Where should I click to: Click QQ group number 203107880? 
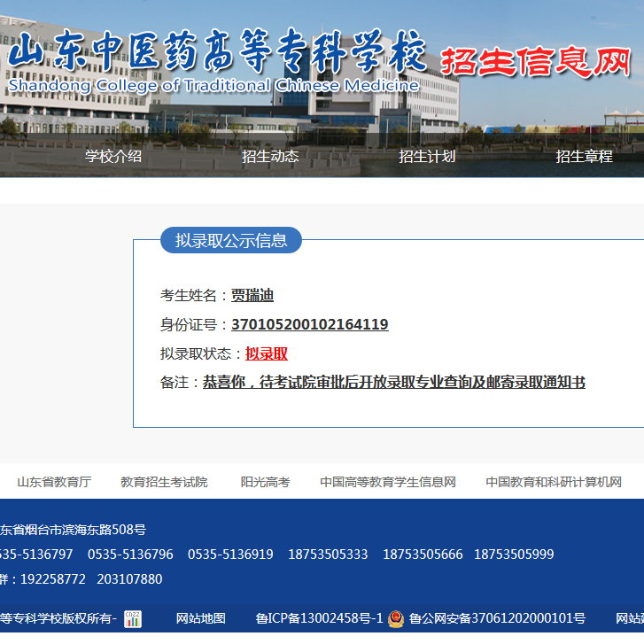[129, 579]
